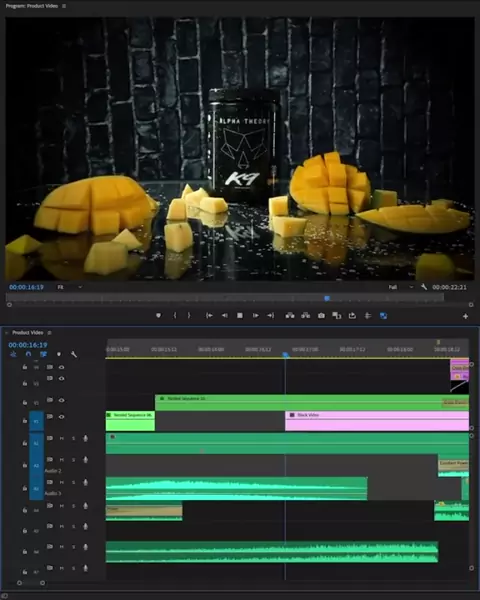
Task: Stop playback with the square stop button
Action: 240,316
